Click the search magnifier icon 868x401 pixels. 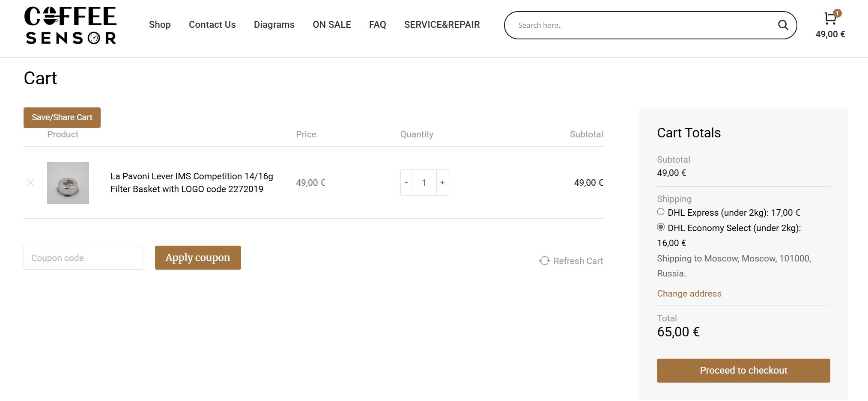[x=783, y=25]
